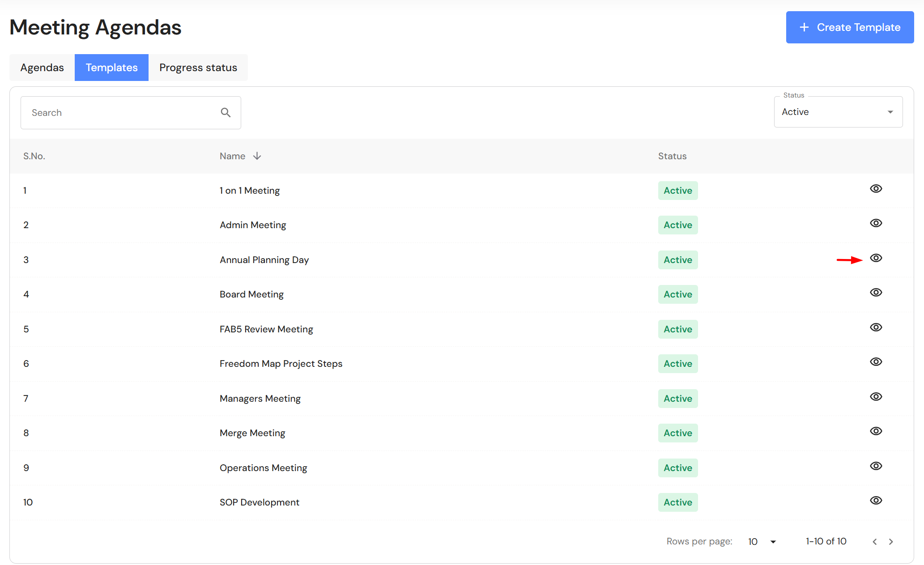View the Merge Meeting template
Viewport: 924px width, 565px height.
(x=876, y=431)
